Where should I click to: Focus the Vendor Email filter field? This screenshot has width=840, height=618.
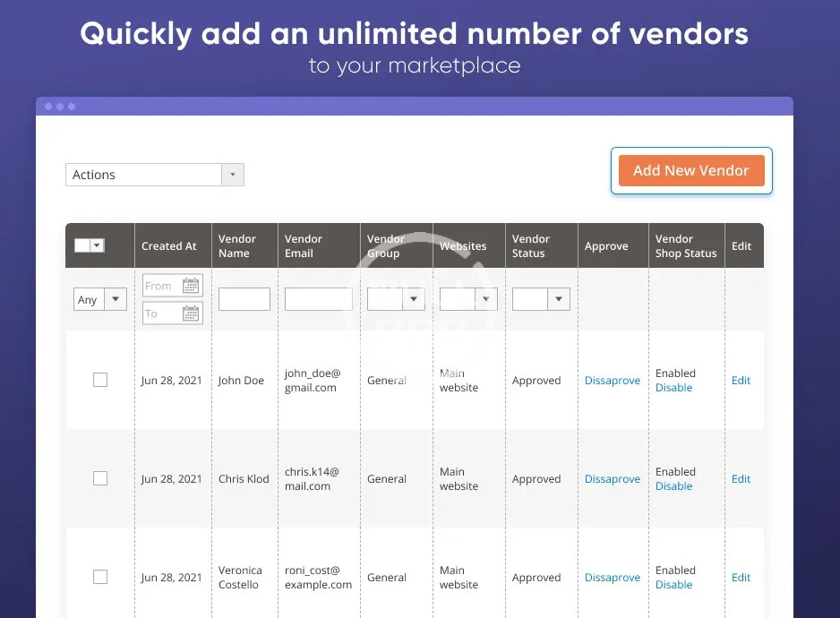318,299
